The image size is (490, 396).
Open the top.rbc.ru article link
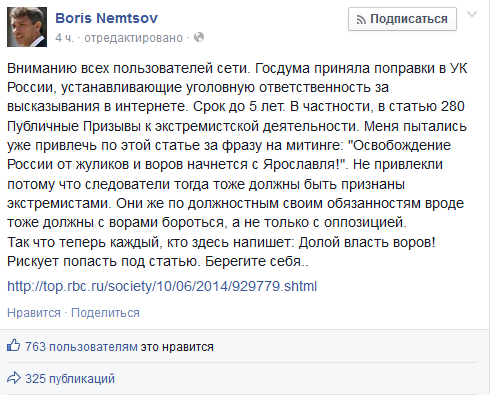click(x=162, y=286)
